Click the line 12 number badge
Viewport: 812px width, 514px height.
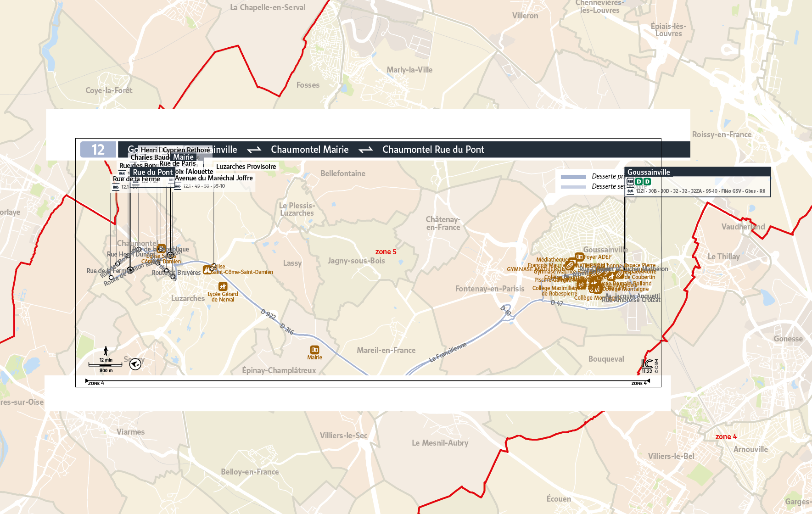tap(98, 150)
